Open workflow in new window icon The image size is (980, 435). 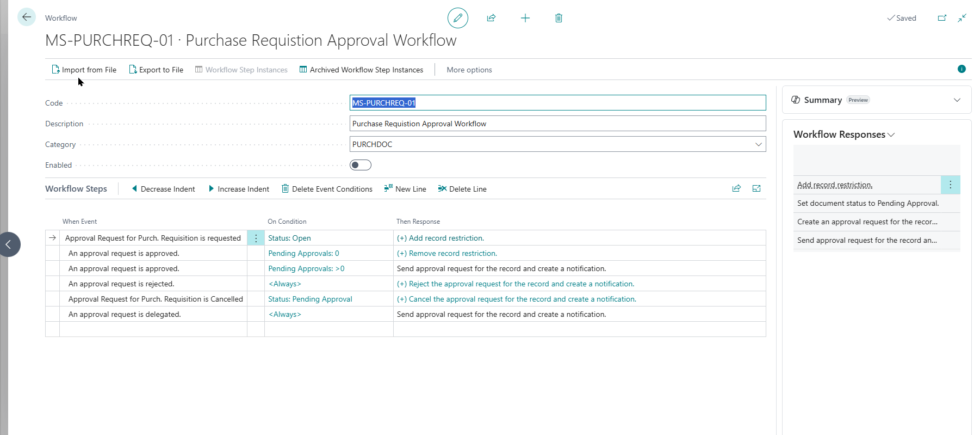click(x=942, y=18)
